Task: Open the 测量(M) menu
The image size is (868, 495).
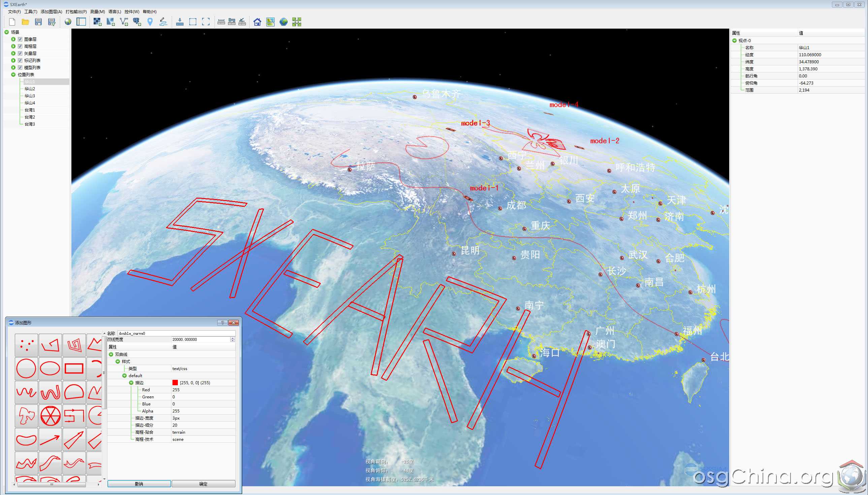Action: click(98, 12)
